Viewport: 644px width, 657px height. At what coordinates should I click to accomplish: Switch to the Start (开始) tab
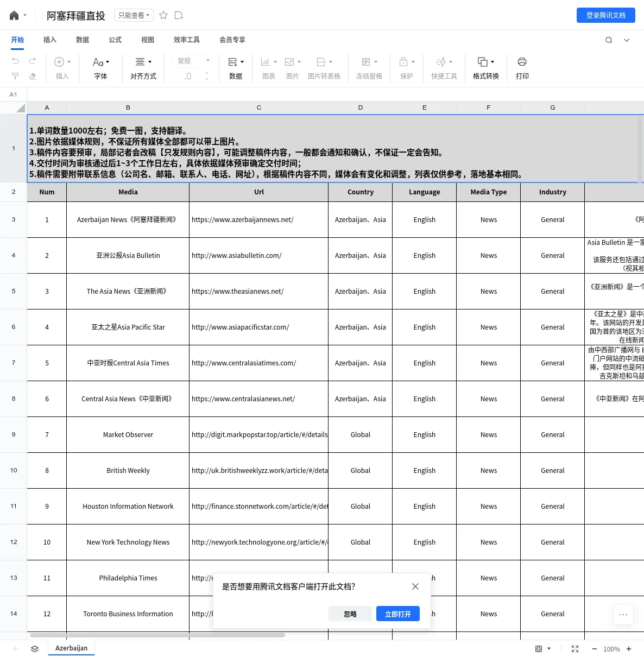click(x=17, y=40)
